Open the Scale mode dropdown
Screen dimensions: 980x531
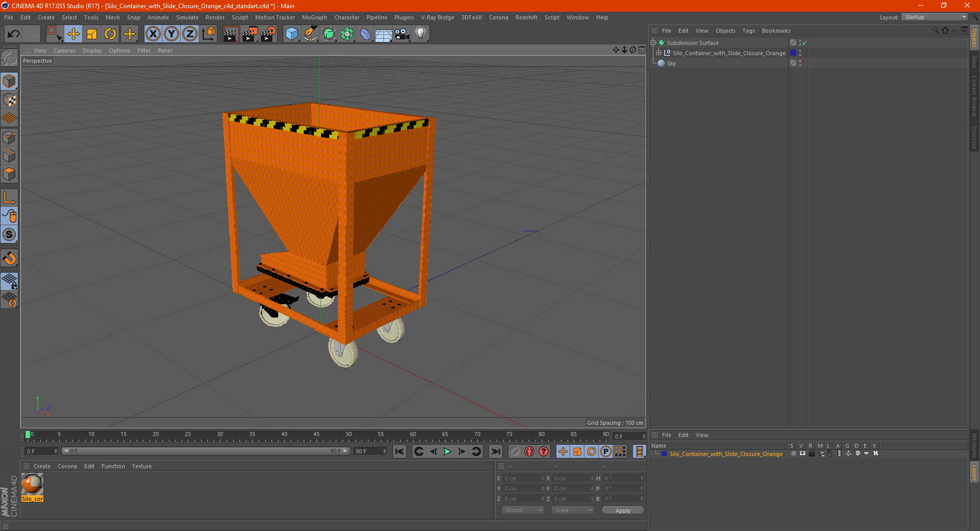coord(572,510)
